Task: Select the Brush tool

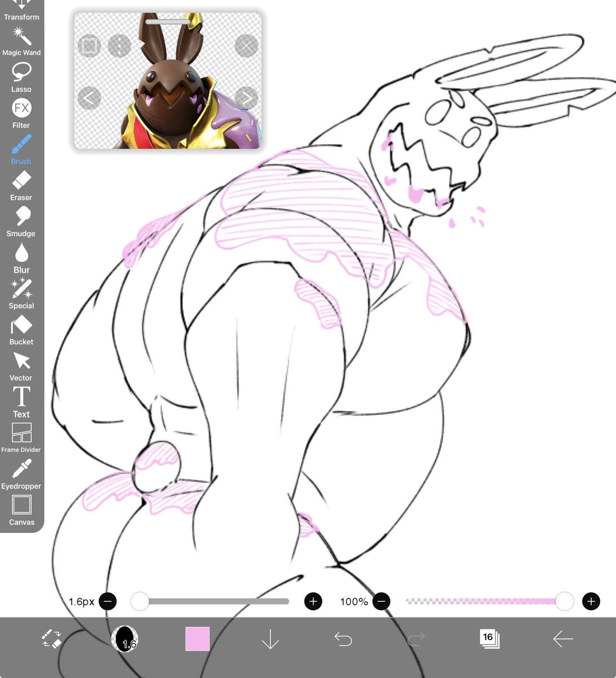Action: point(21,149)
